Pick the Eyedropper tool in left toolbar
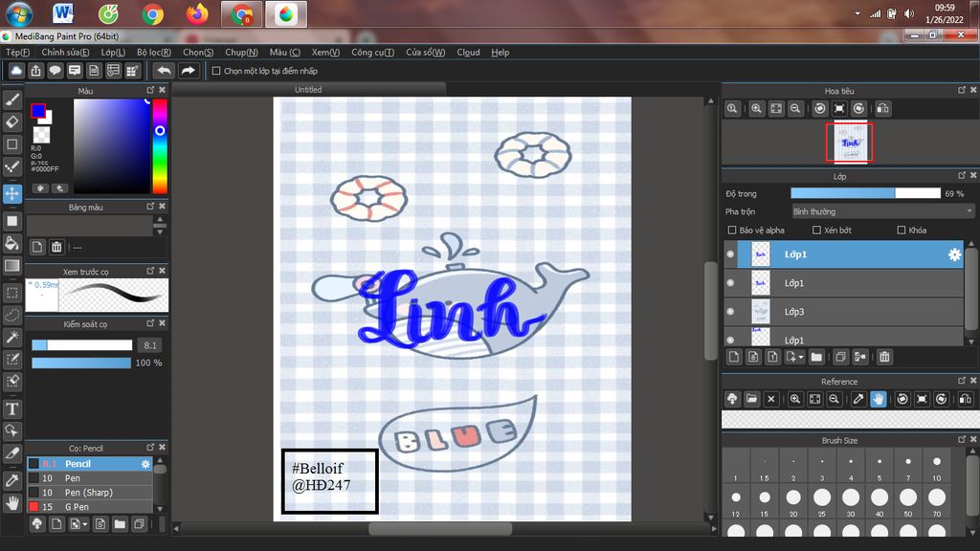The width and height of the screenshot is (980, 551). (11, 480)
